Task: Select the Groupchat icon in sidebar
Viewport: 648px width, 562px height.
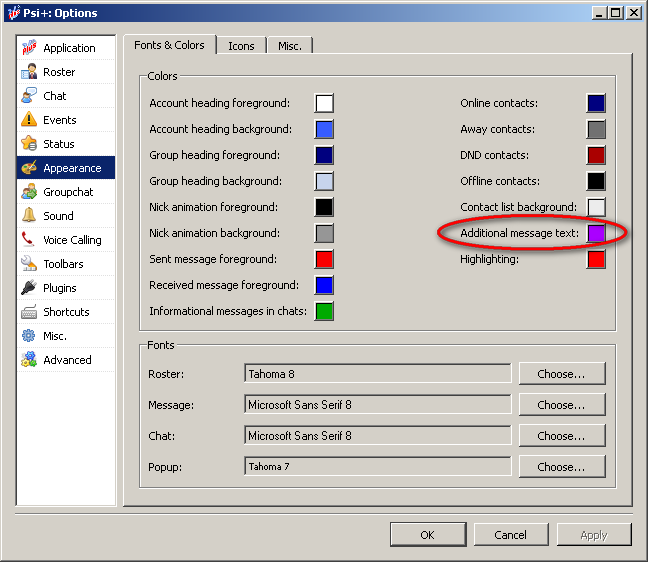Action: tap(29, 192)
